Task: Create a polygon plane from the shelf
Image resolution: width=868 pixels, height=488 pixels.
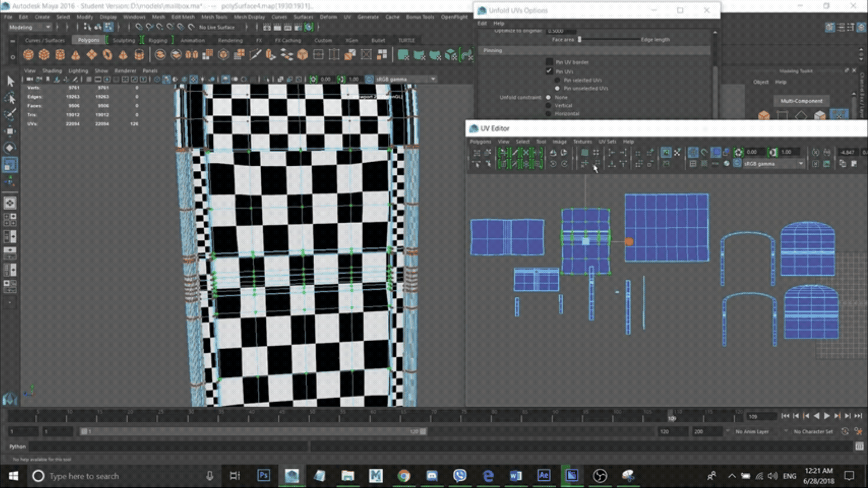Action: 91,55
